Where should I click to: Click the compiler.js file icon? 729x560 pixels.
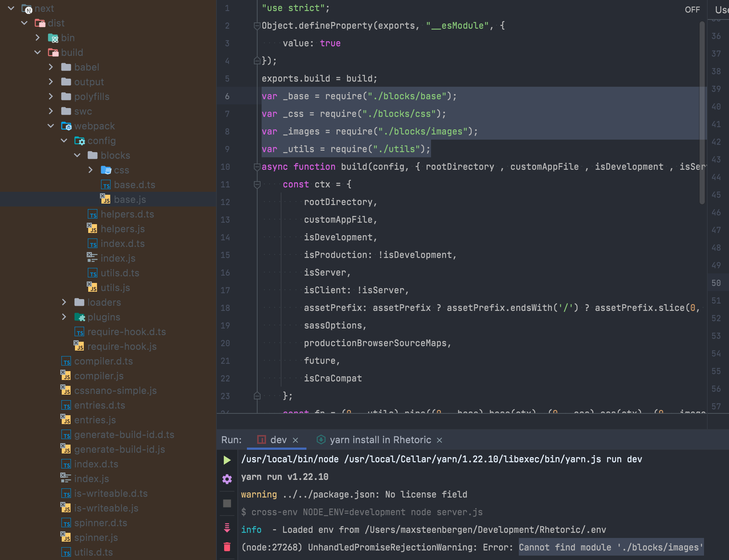[x=66, y=376]
